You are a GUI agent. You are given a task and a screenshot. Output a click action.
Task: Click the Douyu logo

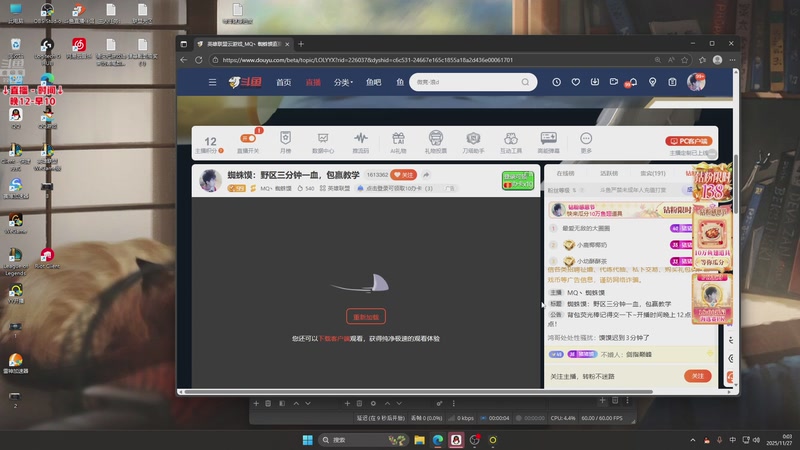click(x=245, y=82)
